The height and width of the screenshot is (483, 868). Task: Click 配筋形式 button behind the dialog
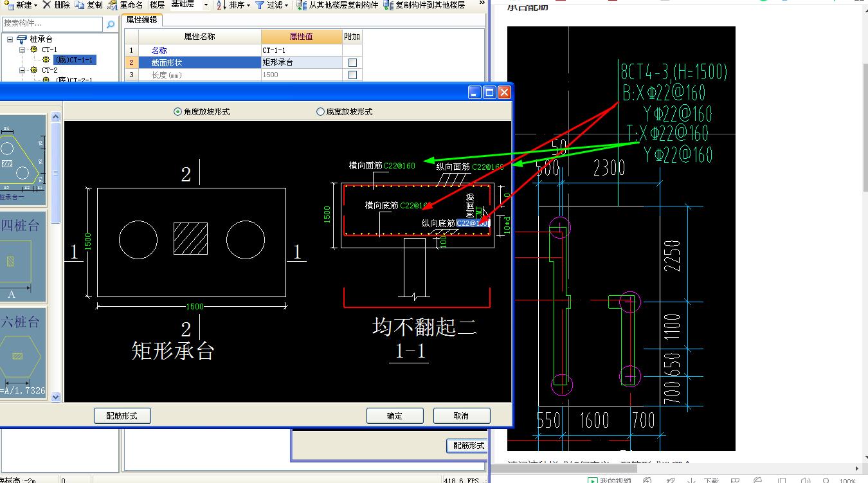coord(468,445)
